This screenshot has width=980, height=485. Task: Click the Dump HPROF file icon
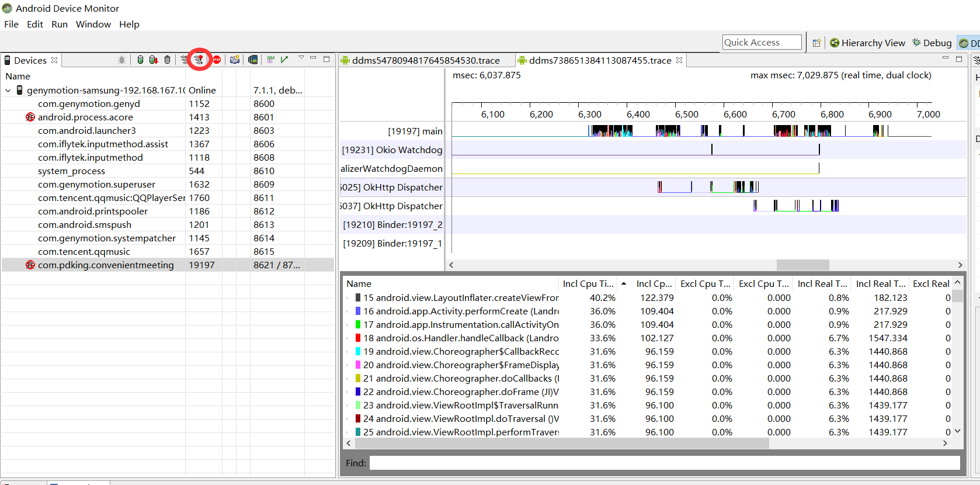tap(154, 60)
